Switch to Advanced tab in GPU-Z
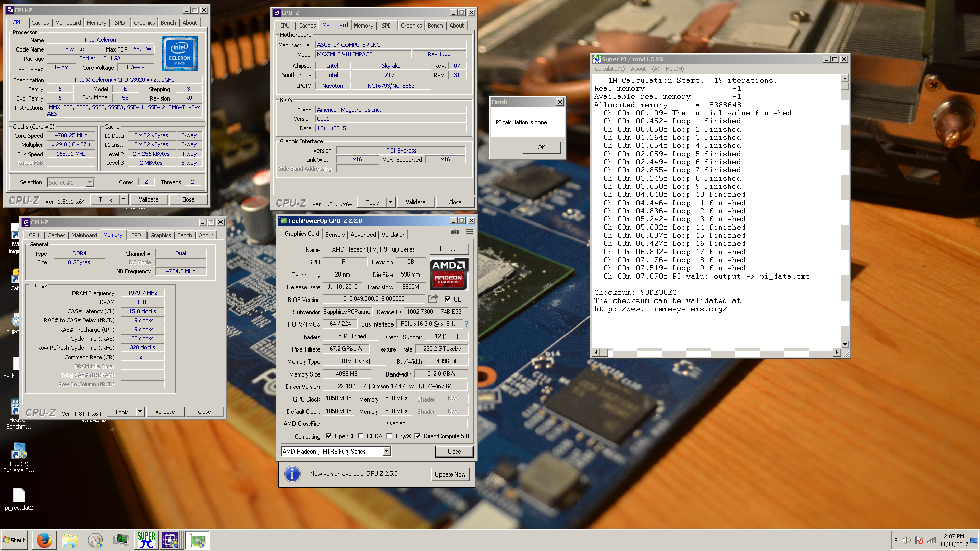Screen dimensions: 980x551 [363, 235]
